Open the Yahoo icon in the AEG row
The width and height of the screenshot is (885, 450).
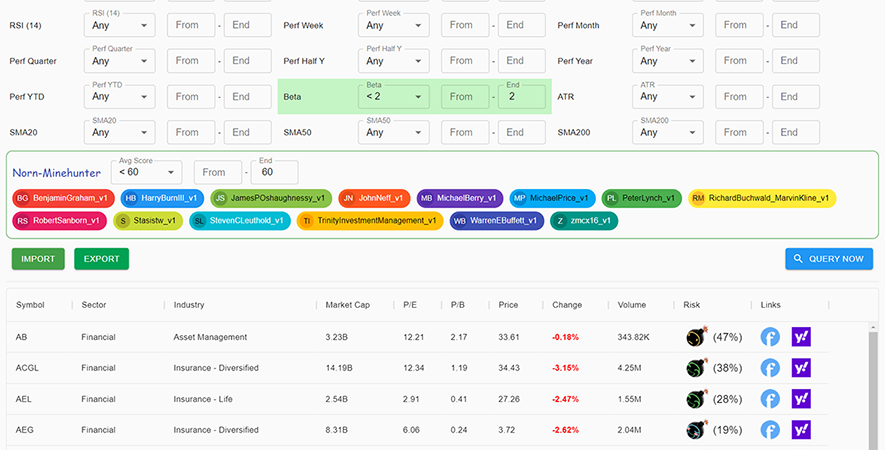coord(801,430)
